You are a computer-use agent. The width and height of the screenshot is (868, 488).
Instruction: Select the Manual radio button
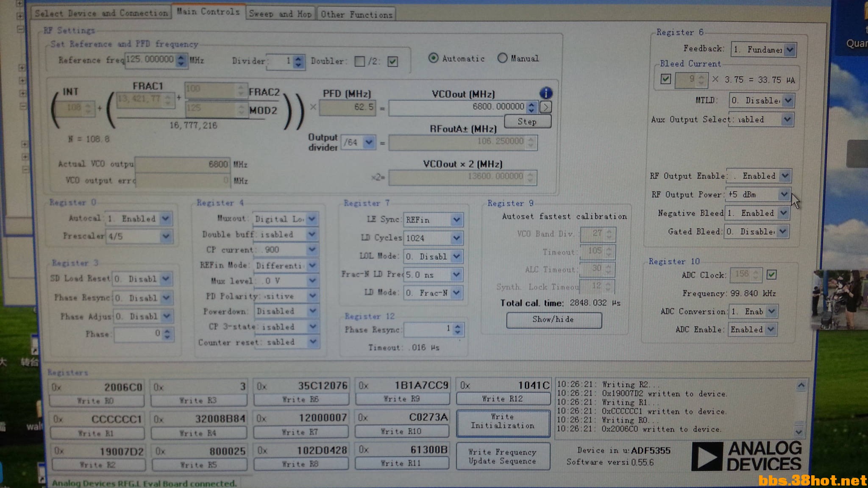[502, 58]
